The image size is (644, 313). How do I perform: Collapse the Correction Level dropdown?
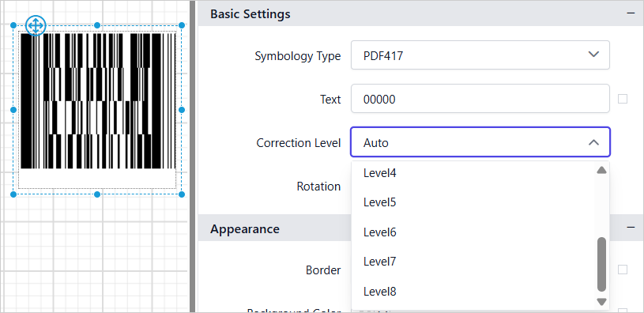[x=593, y=142]
